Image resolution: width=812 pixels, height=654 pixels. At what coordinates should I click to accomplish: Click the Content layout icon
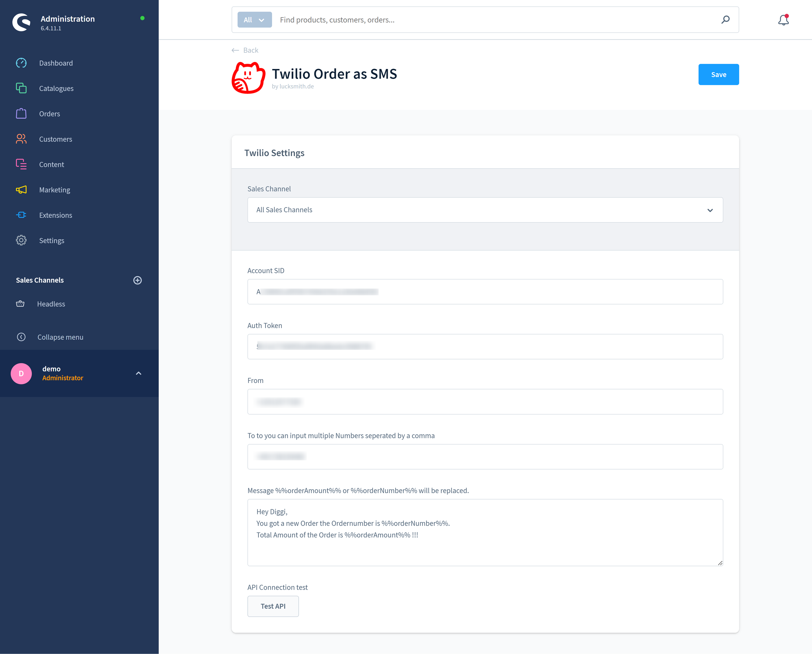(x=21, y=164)
